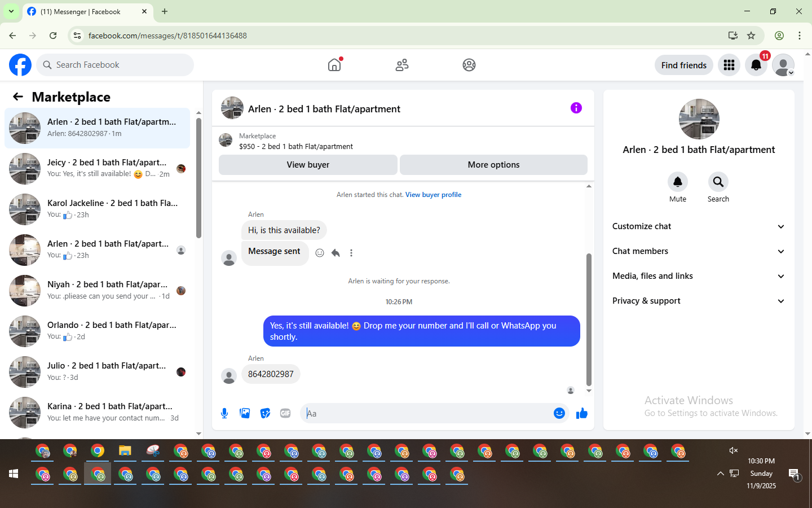Open the Windows Start button

click(x=14, y=474)
